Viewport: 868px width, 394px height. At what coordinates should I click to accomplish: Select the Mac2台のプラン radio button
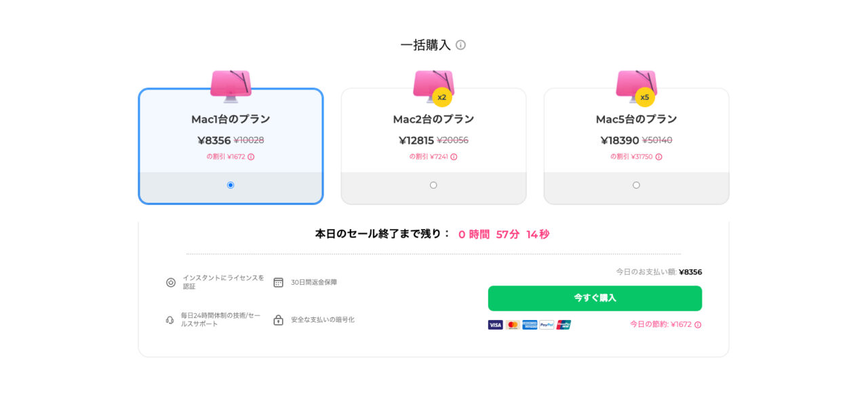click(433, 185)
